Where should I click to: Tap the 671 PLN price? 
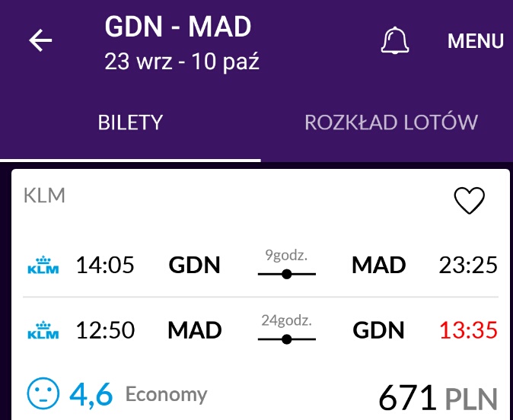438,397
